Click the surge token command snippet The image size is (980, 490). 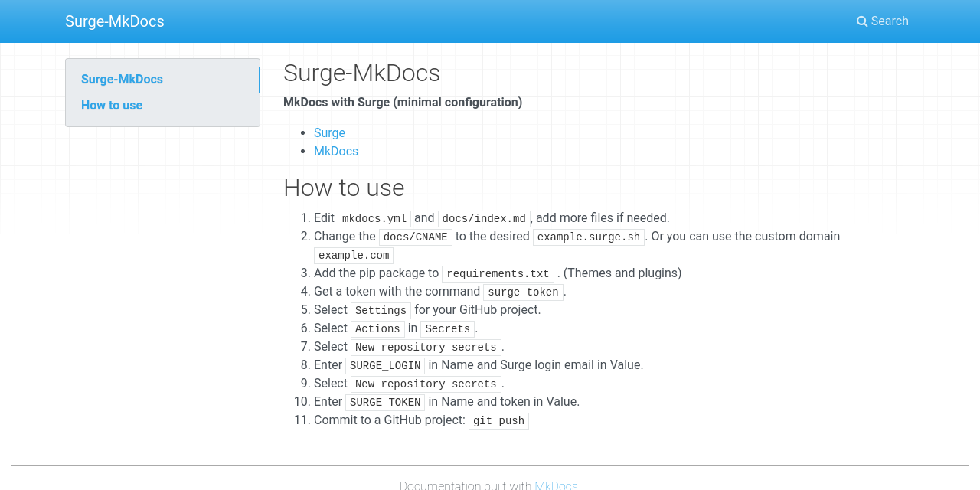click(523, 291)
